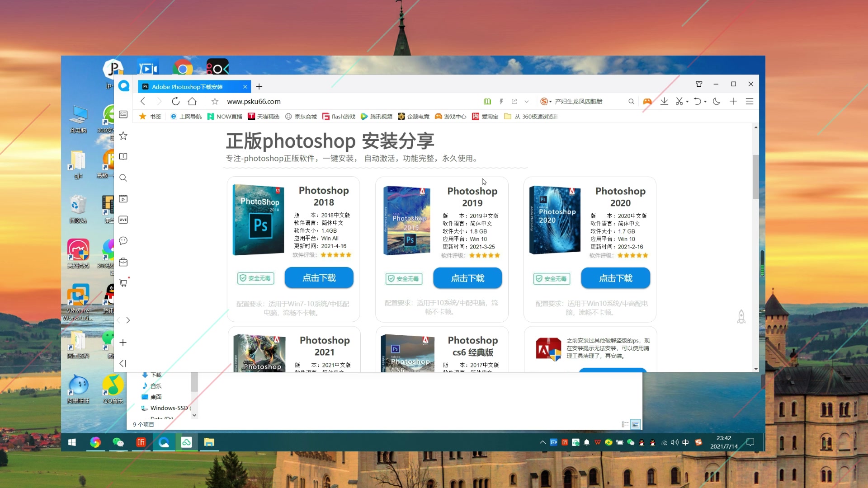The width and height of the screenshot is (868, 488).
Task: Open the flash游戏 bookmark
Action: tap(339, 117)
